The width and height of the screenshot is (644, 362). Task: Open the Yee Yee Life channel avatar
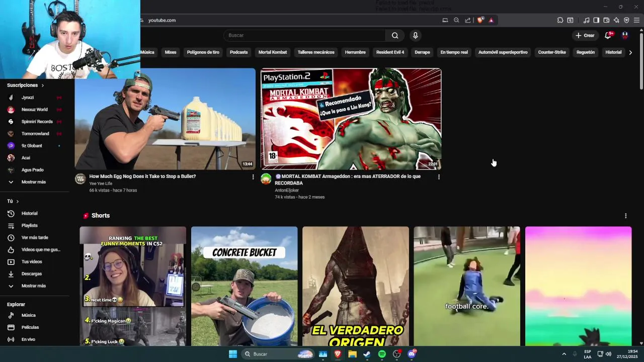click(x=80, y=179)
